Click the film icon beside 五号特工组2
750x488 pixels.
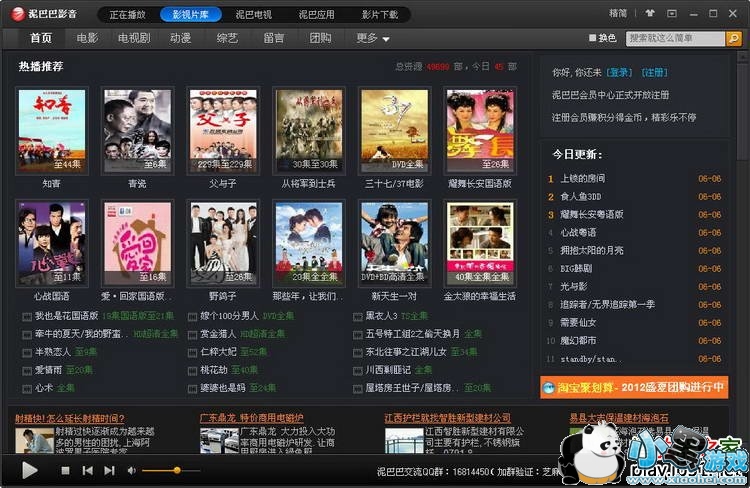[x=358, y=335]
